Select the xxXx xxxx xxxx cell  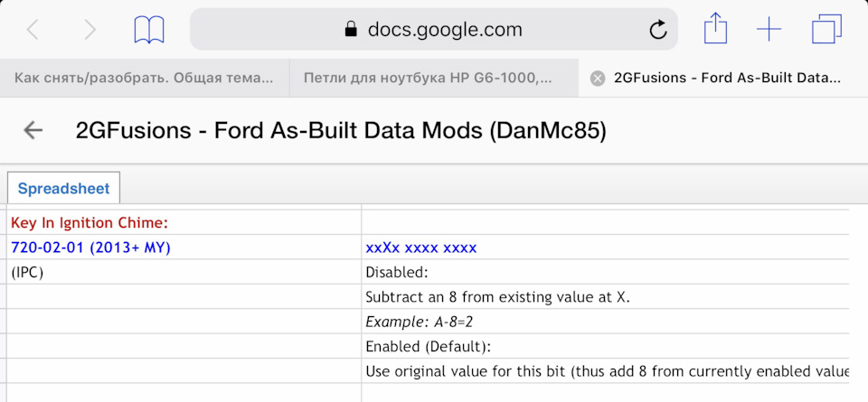pos(605,248)
